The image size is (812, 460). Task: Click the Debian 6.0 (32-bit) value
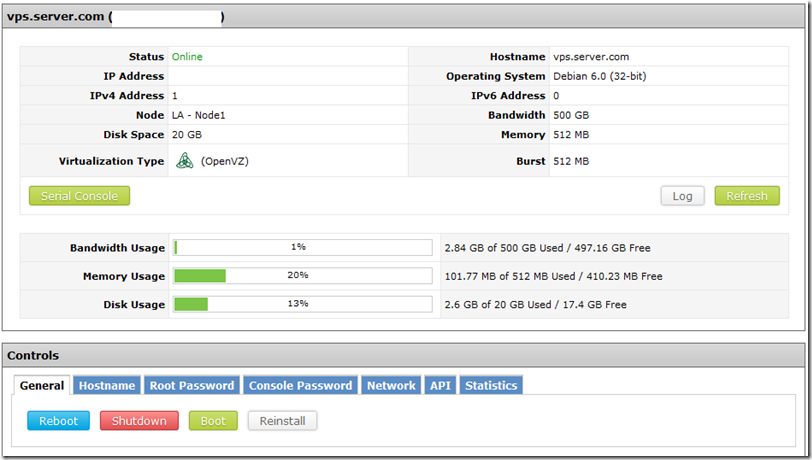tap(599, 76)
